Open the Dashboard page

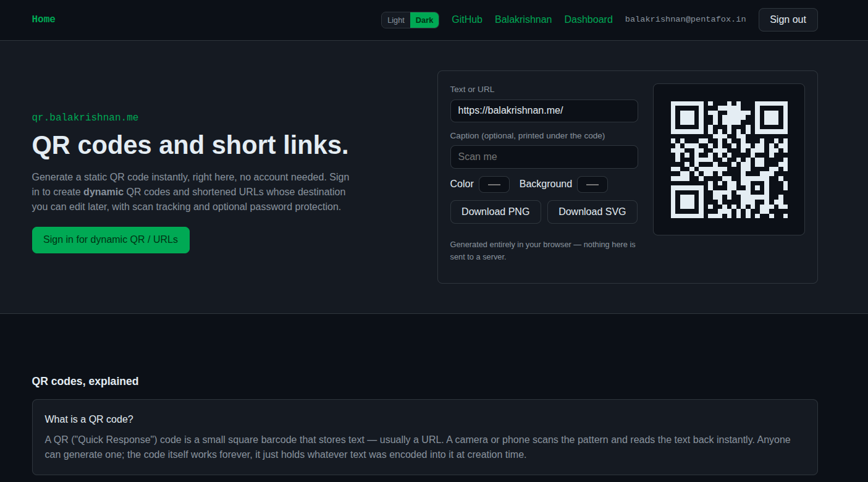588,20
